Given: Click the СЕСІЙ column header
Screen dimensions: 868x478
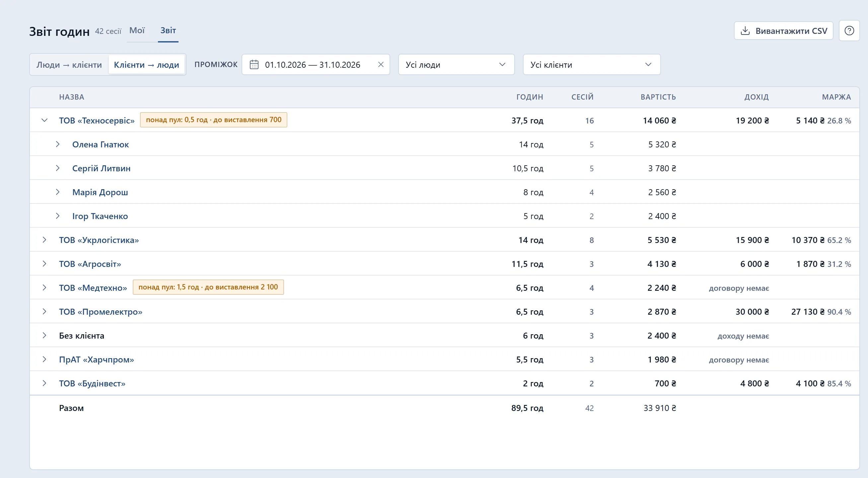Looking at the screenshot, I should tap(582, 97).
